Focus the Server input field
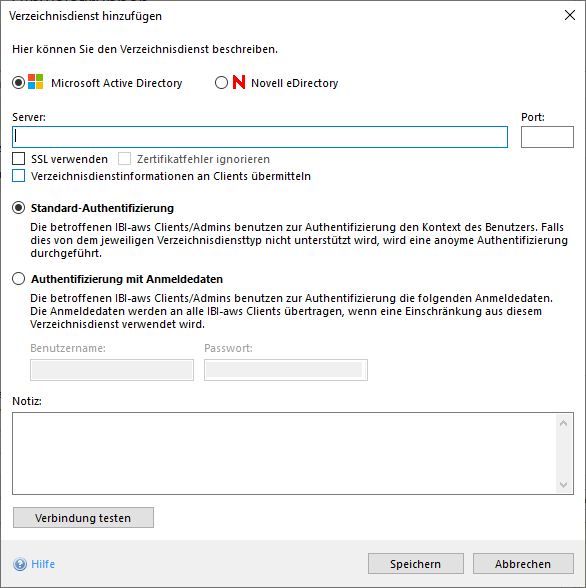This screenshot has width=586, height=588. (x=260, y=137)
